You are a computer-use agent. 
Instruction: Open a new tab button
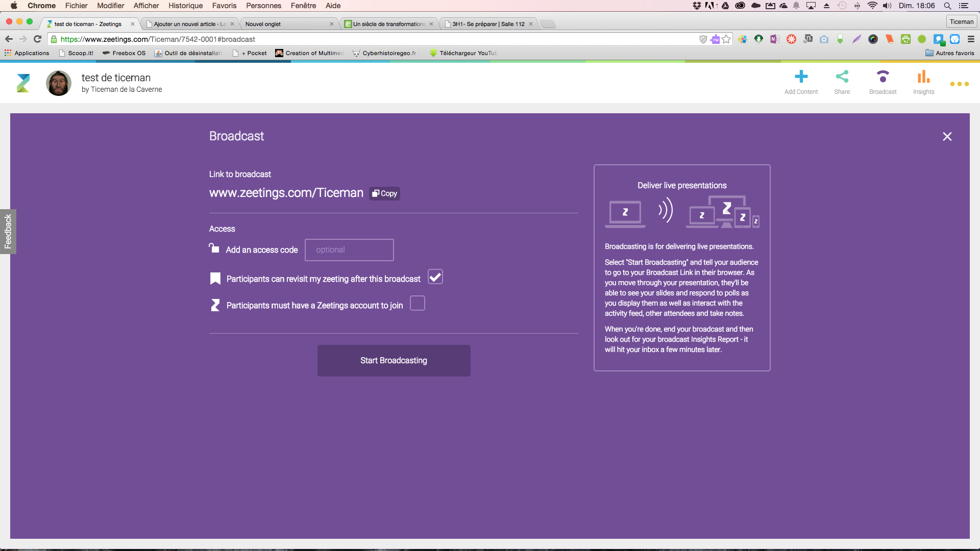pyautogui.click(x=547, y=24)
